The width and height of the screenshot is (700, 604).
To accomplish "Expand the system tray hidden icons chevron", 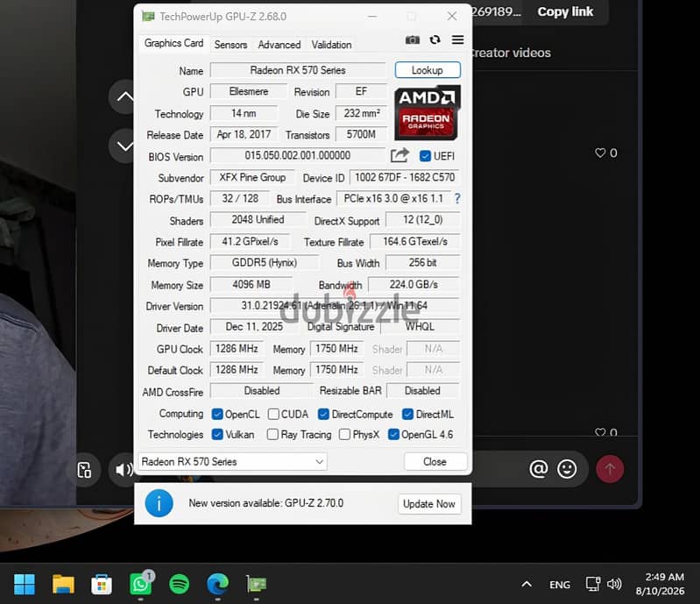I will [x=527, y=584].
